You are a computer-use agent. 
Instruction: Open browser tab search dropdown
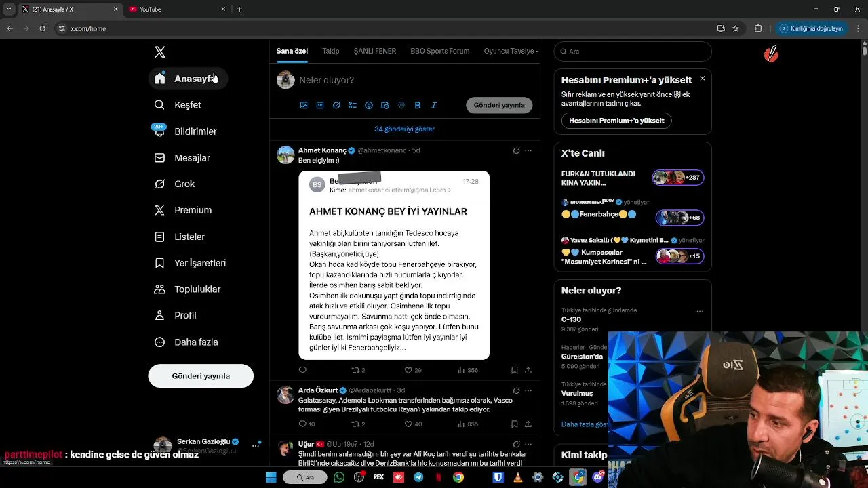tap(9, 9)
